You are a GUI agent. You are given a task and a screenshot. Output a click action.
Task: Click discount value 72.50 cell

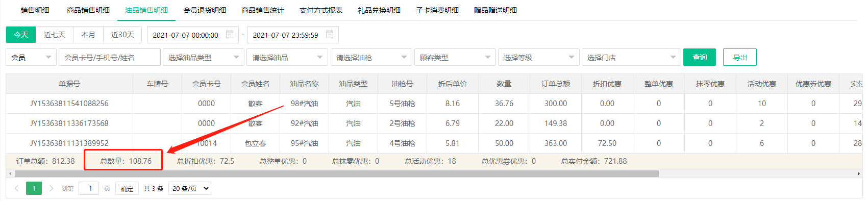607,143
